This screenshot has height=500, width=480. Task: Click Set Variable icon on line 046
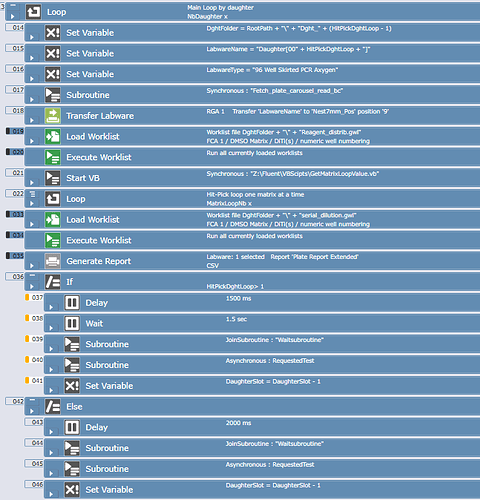pos(72,489)
